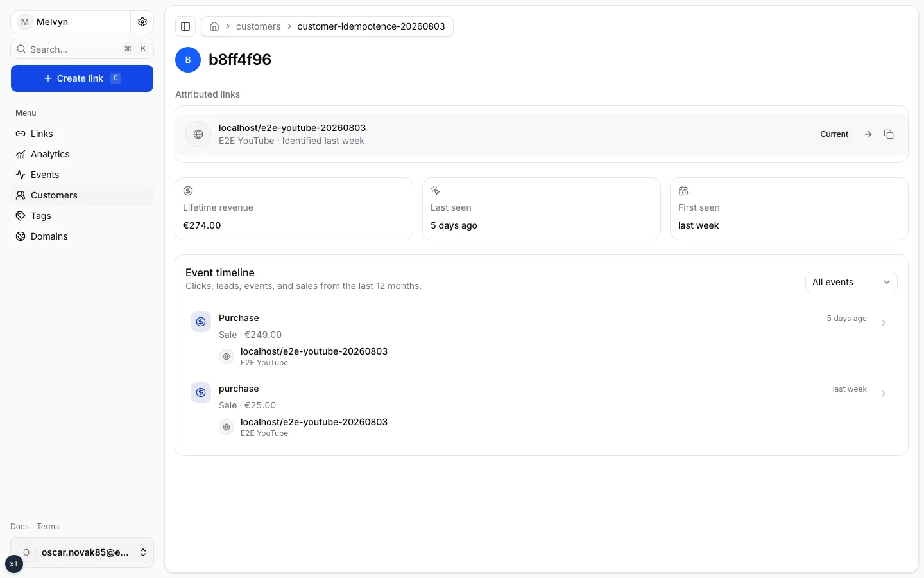Open the All events filter dropdown
Screen dimensions: 924x578
[851, 282]
